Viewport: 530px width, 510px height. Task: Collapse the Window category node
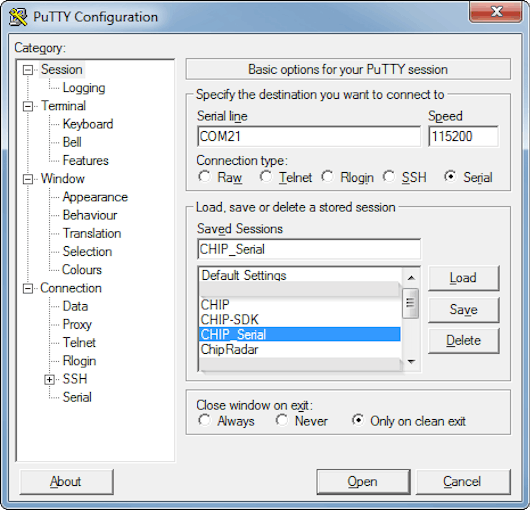[28, 179]
